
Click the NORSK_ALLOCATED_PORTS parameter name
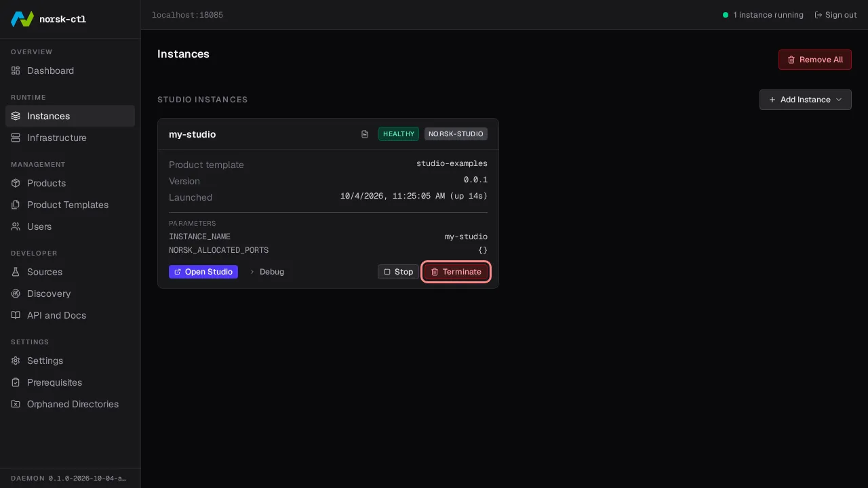click(218, 251)
